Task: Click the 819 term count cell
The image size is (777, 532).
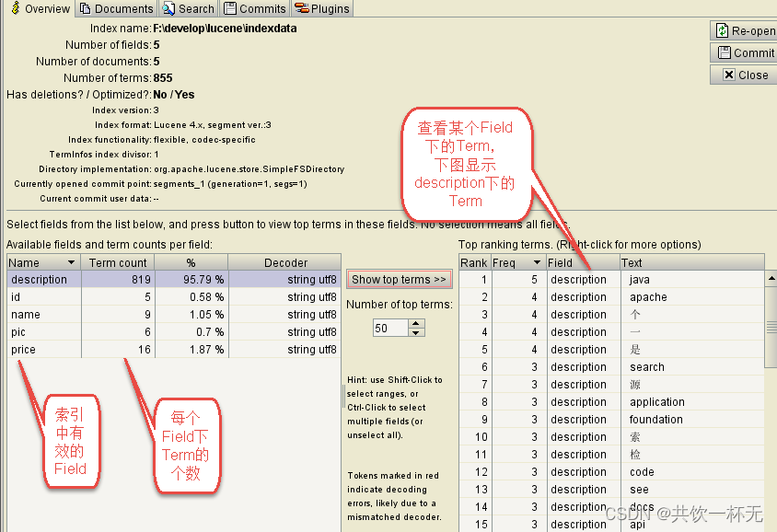Action: tap(118, 280)
